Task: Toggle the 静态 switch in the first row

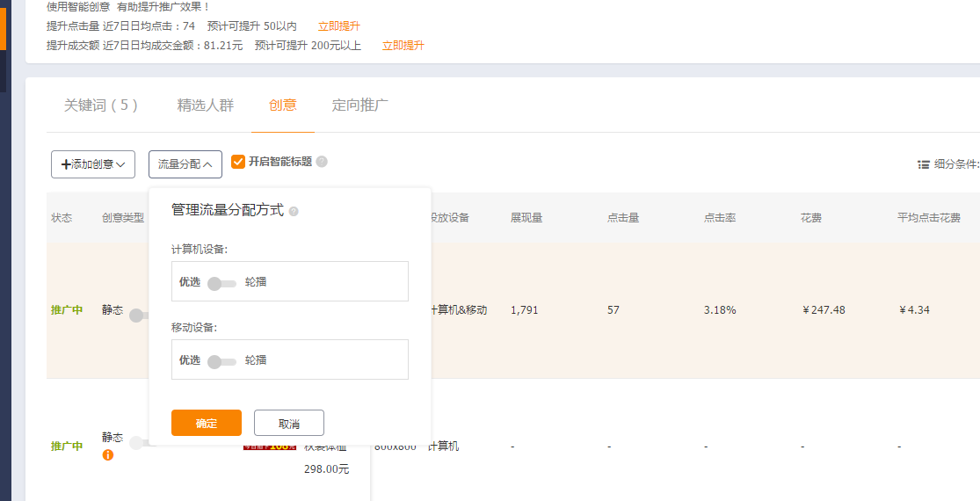Action: pos(137,315)
